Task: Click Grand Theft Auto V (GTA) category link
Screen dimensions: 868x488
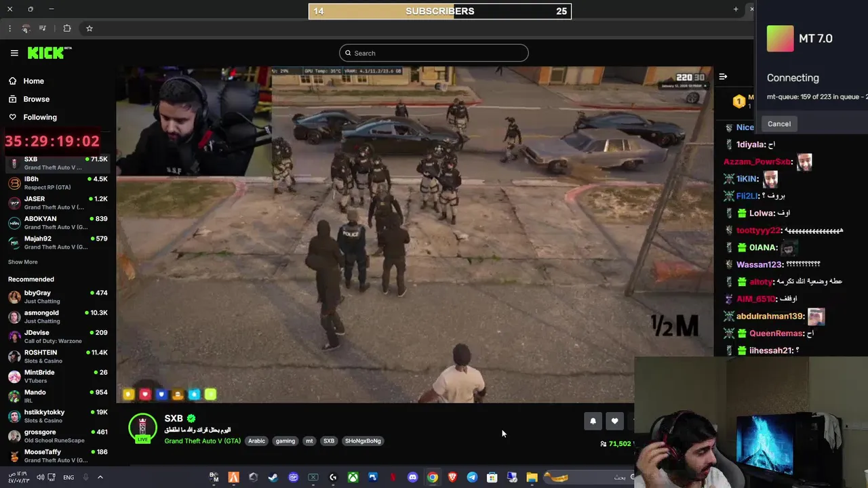Action: tap(202, 441)
